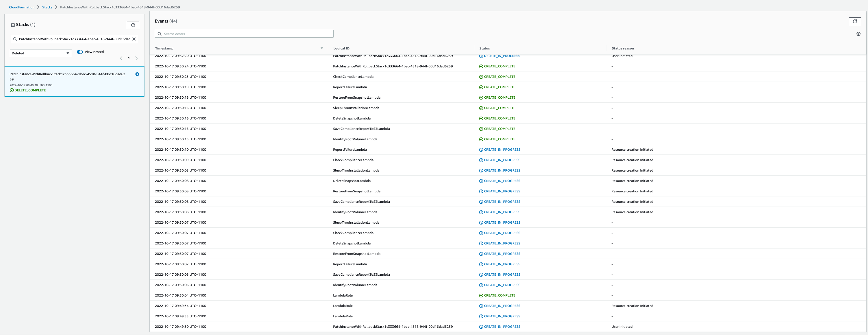
Task: Open the CloudFormation breadcrumb
Action: point(22,7)
